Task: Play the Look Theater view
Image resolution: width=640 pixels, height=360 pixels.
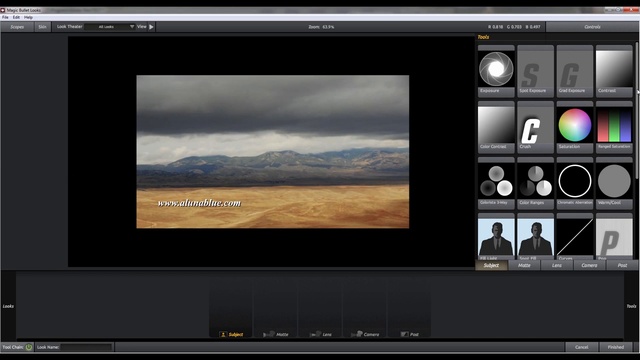Action: click(x=151, y=27)
